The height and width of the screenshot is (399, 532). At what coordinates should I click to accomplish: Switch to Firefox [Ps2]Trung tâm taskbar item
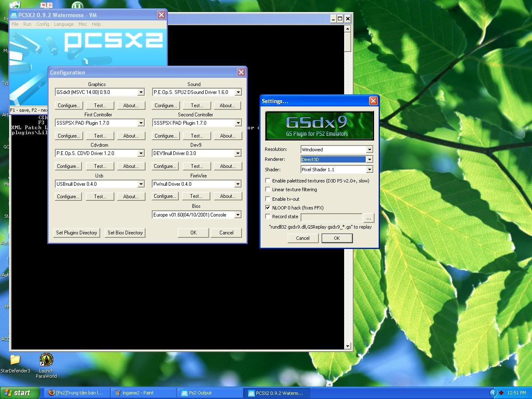pos(77,393)
